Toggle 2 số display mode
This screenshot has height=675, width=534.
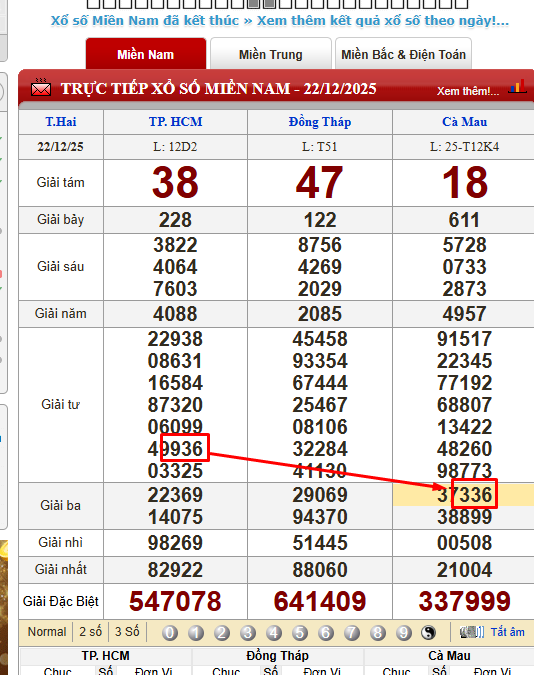point(90,632)
